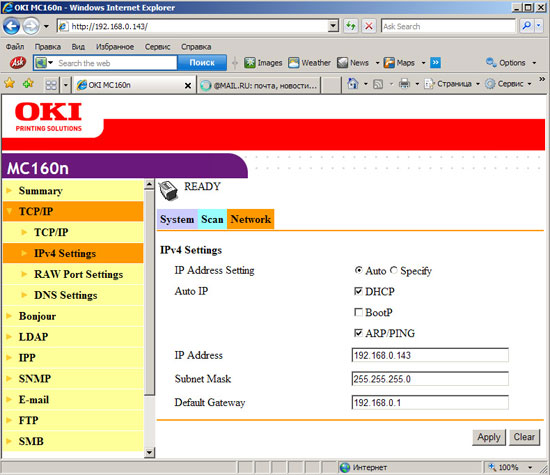Open the Maps dropdown arrow
This screenshot has height=475, width=550.
423,63
